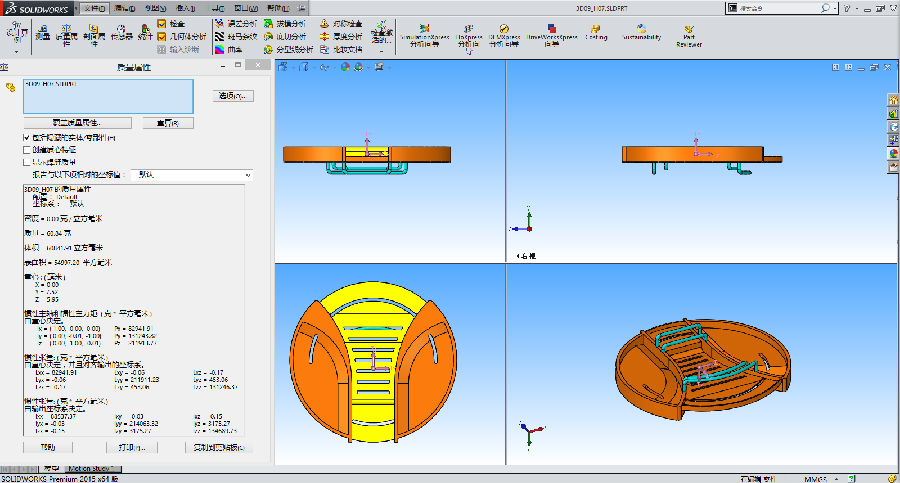Toggle the Geometry Analysis checkbox in ribbon
Viewport: 900px width, 483px height.
click(x=162, y=36)
